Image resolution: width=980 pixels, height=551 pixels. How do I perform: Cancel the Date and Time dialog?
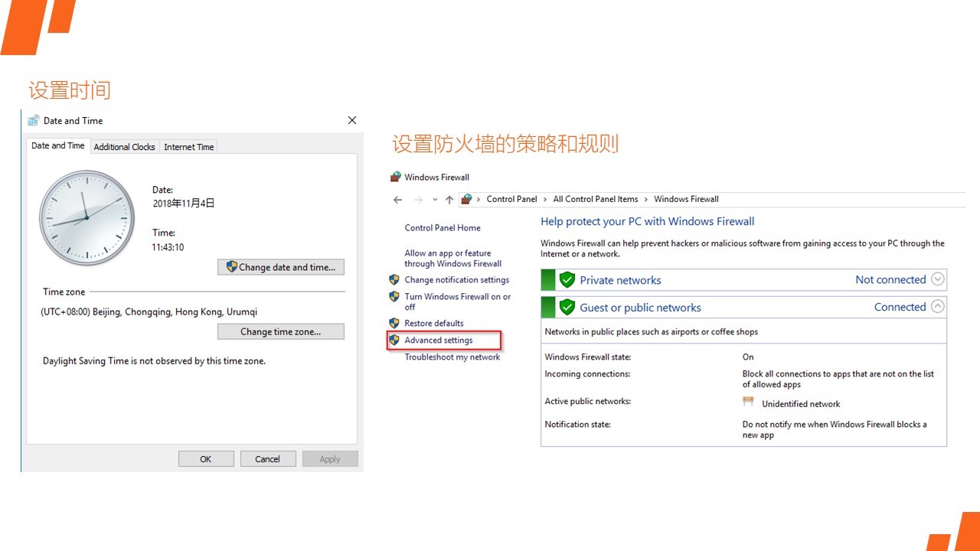coord(268,459)
